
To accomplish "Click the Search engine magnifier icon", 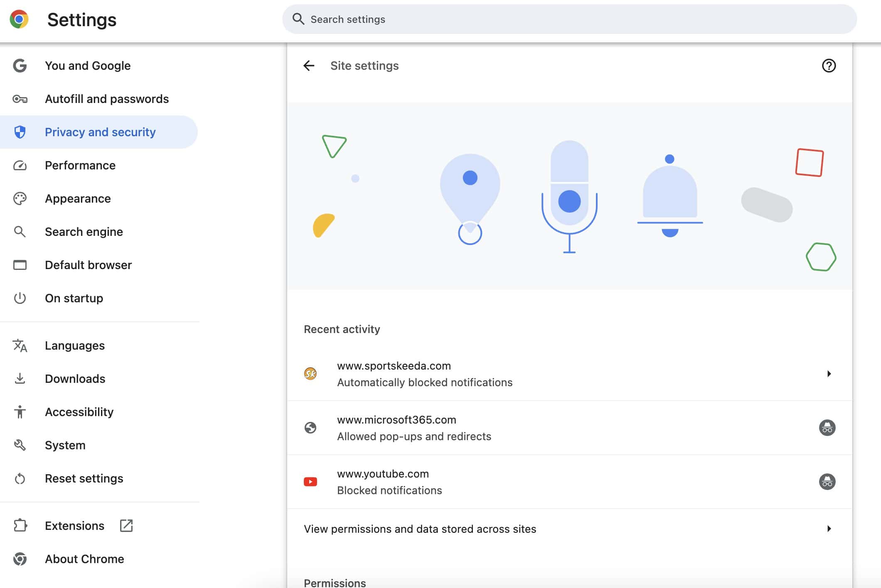I will (x=20, y=232).
